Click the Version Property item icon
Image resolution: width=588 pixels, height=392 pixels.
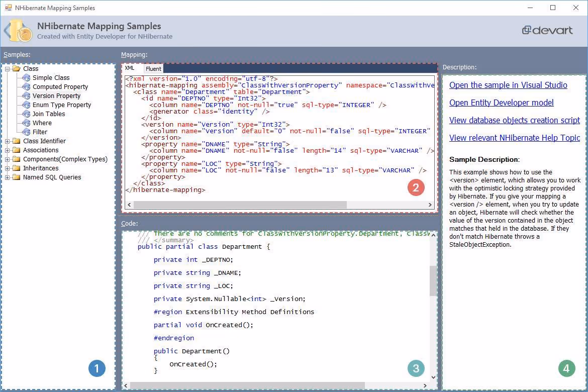26,95
